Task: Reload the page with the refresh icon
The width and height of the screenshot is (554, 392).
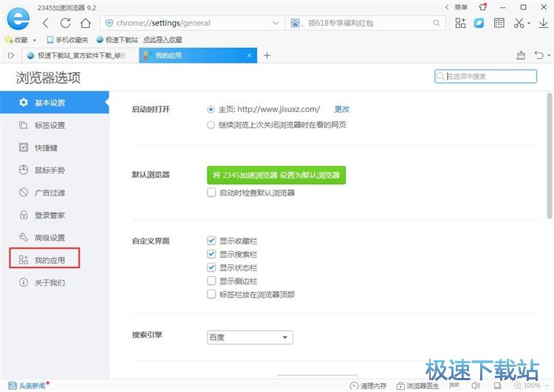Action: (x=65, y=24)
